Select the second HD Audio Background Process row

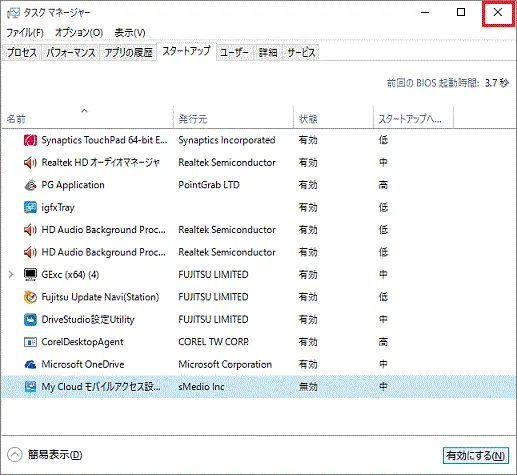click(x=258, y=252)
